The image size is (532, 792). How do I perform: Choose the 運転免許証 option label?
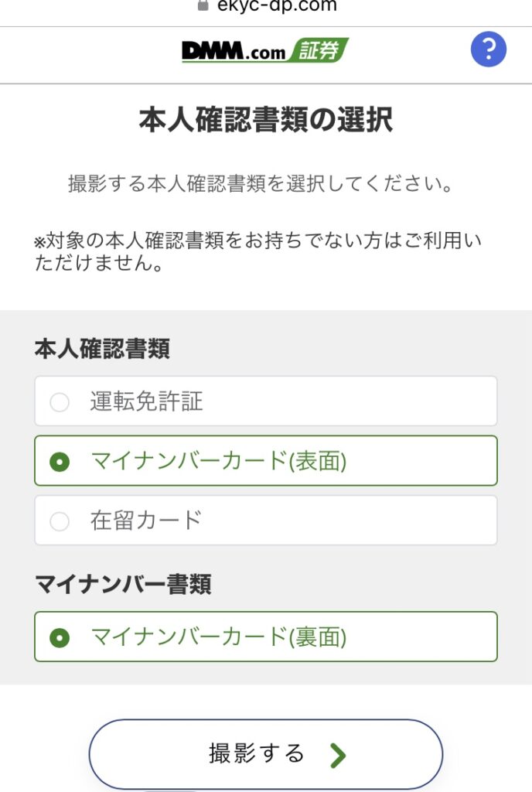146,401
